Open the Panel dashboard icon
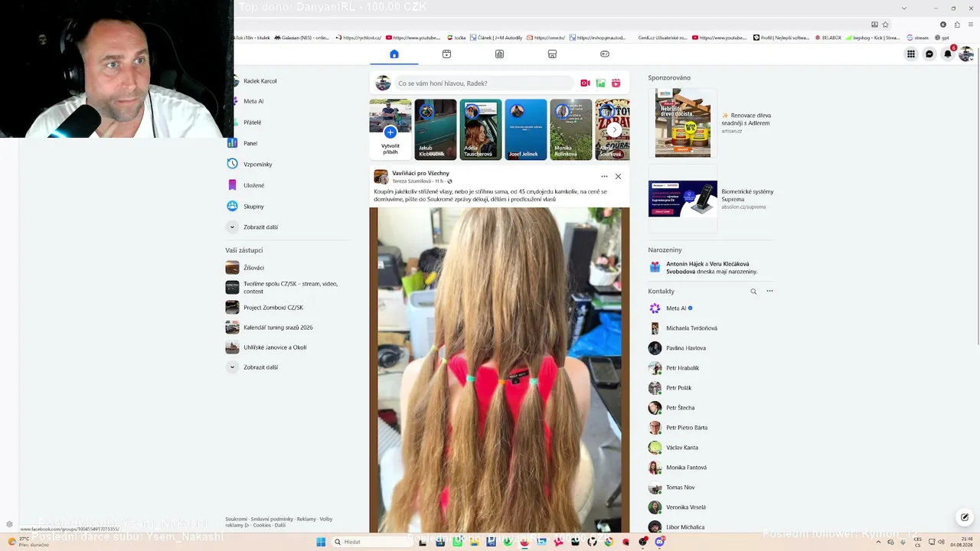This screenshot has width=980, height=551. [x=233, y=143]
